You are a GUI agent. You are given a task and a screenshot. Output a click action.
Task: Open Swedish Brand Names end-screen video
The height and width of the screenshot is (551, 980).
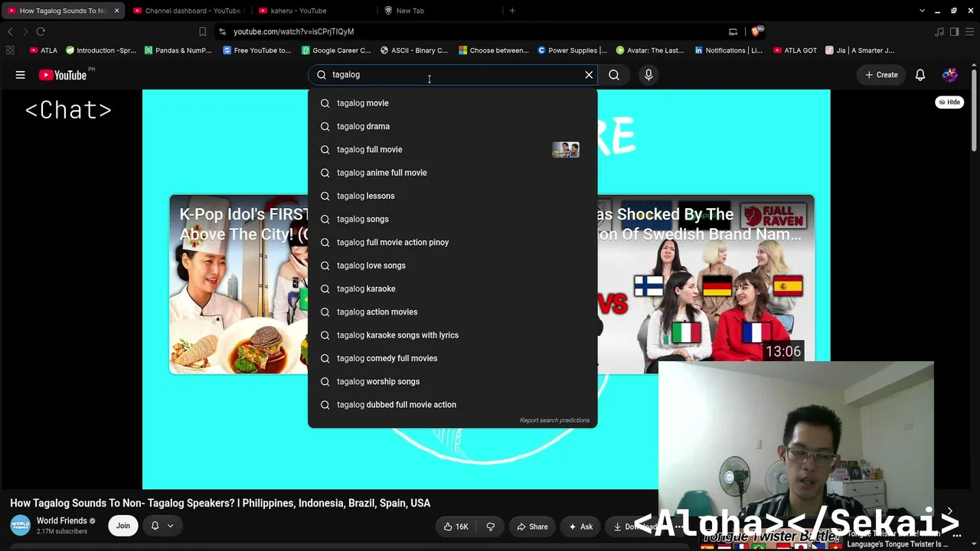pyautogui.click(x=706, y=285)
